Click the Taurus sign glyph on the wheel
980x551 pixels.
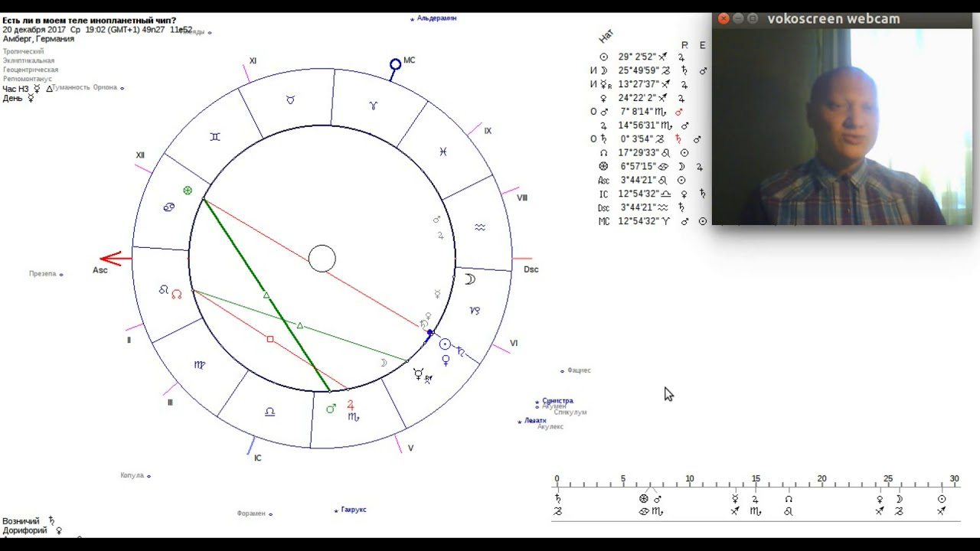click(290, 100)
